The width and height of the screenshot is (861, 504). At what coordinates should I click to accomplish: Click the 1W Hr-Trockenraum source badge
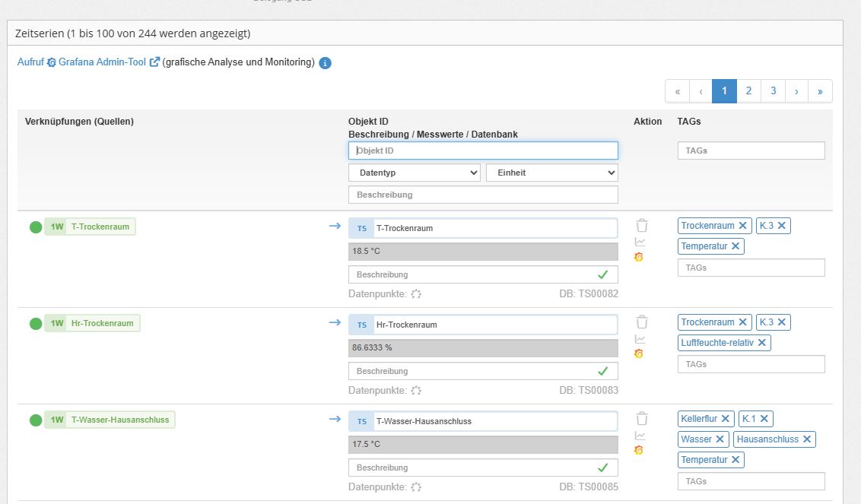point(92,323)
